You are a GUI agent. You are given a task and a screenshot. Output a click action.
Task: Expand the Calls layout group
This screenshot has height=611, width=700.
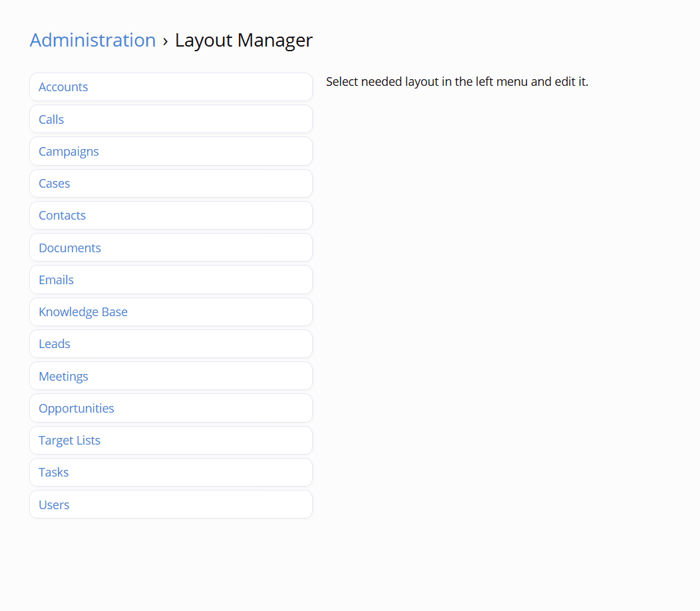51,120
